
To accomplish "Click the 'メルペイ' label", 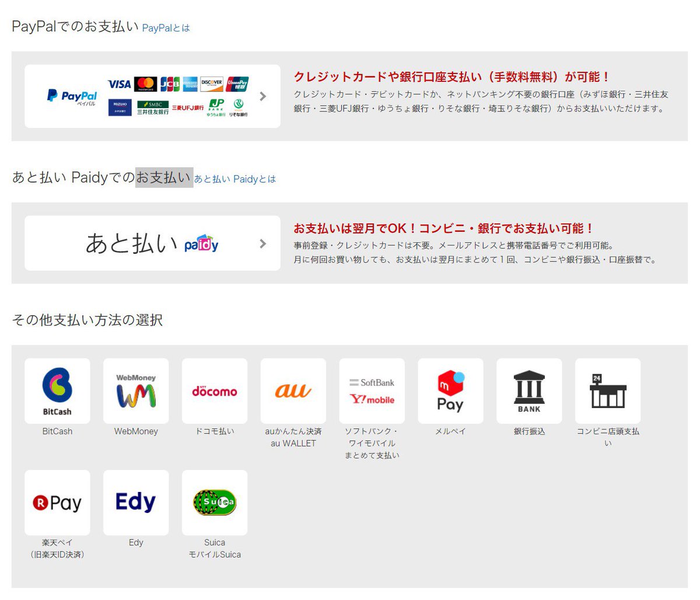I will (450, 431).
